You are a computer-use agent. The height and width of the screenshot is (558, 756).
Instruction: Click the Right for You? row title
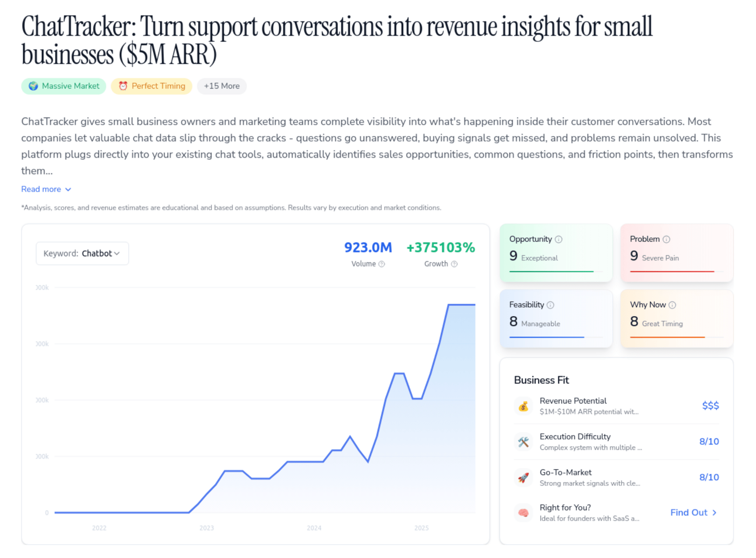pos(565,508)
